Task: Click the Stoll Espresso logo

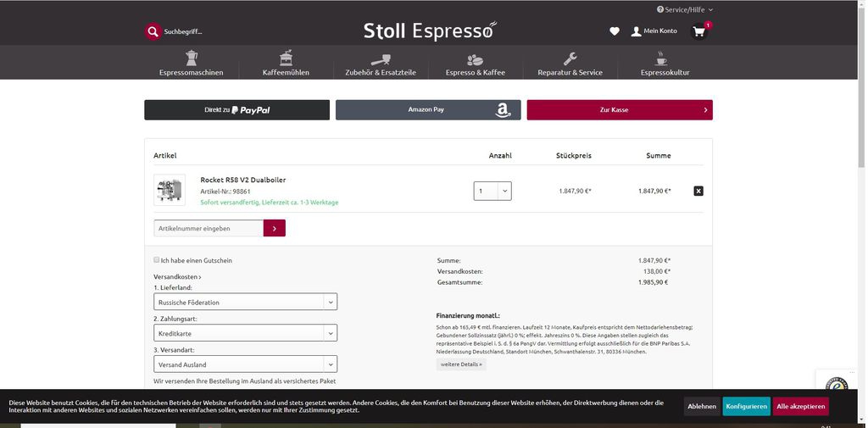Action: (430, 31)
